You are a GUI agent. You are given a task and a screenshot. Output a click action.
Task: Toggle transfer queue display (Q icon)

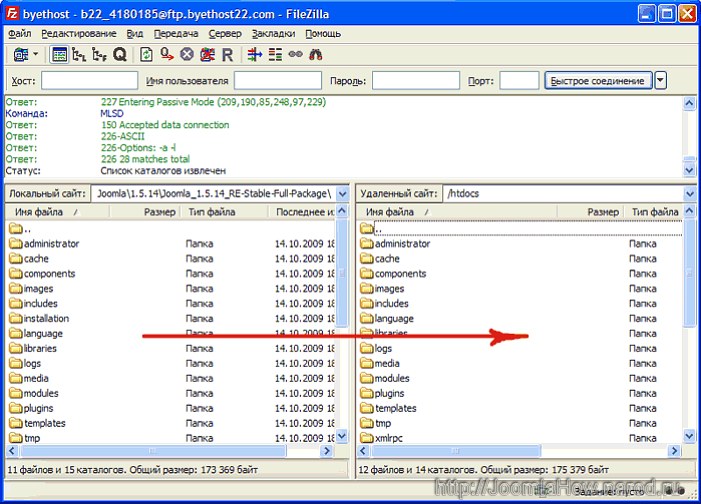pyautogui.click(x=119, y=55)
